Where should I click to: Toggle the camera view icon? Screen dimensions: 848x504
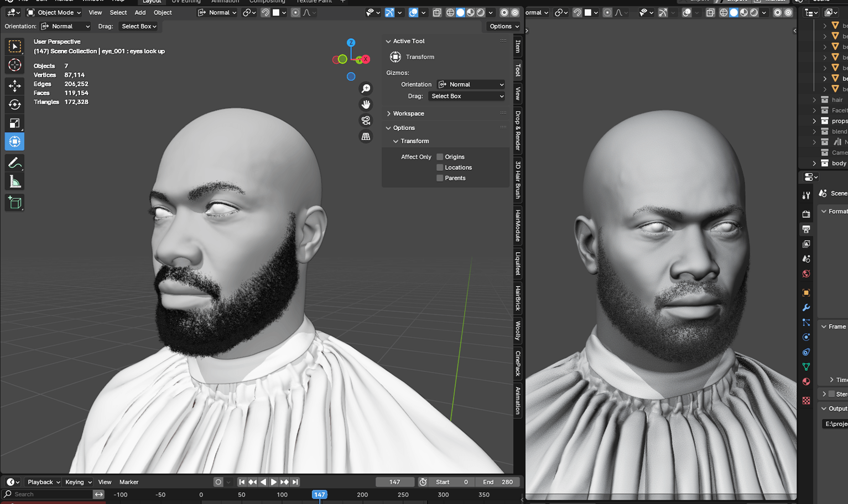click(366, 120)
